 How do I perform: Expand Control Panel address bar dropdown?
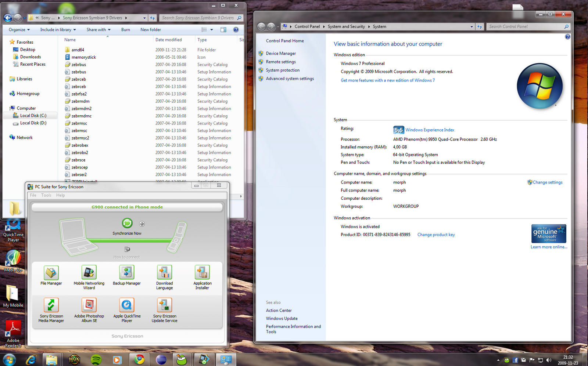pos(472,26)
